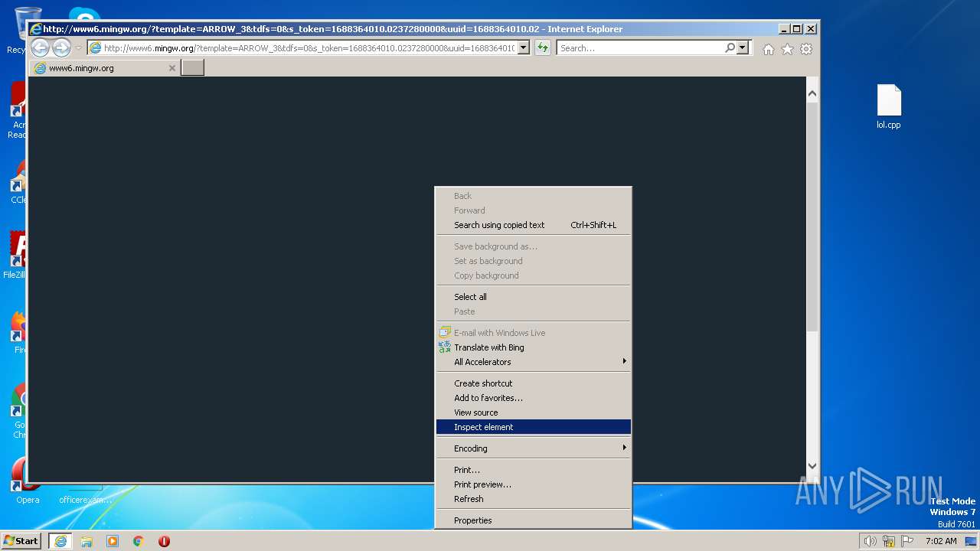This screenshot has height=551, width=980.
Task: Close the www6.mingw.org tab
Action: (x=172, y=68)
